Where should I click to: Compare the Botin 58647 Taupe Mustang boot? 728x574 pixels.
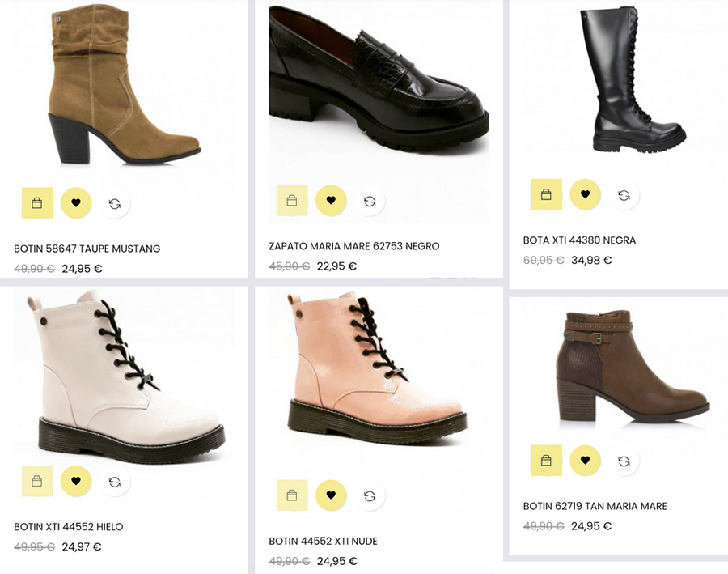(x=115, y=202)
